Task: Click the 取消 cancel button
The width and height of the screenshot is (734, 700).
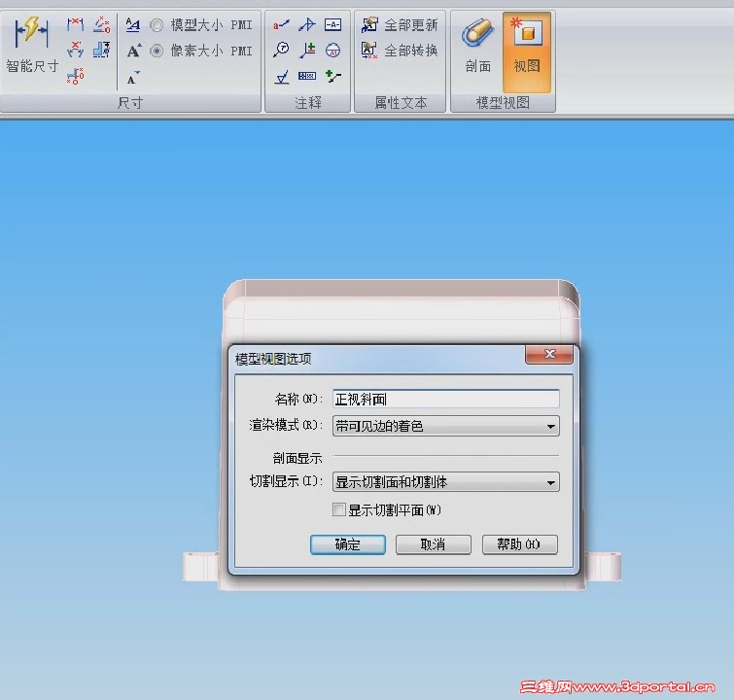Action: [433, 544]
